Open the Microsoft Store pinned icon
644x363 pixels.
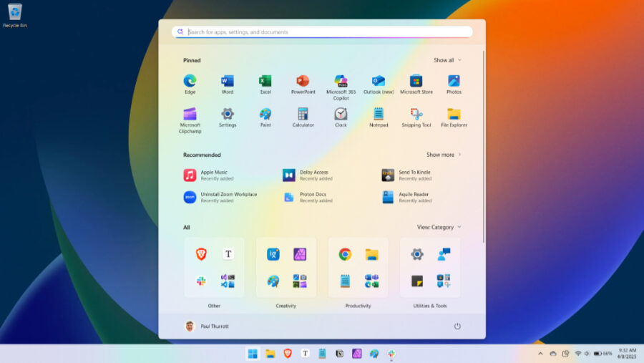(416, 84)
